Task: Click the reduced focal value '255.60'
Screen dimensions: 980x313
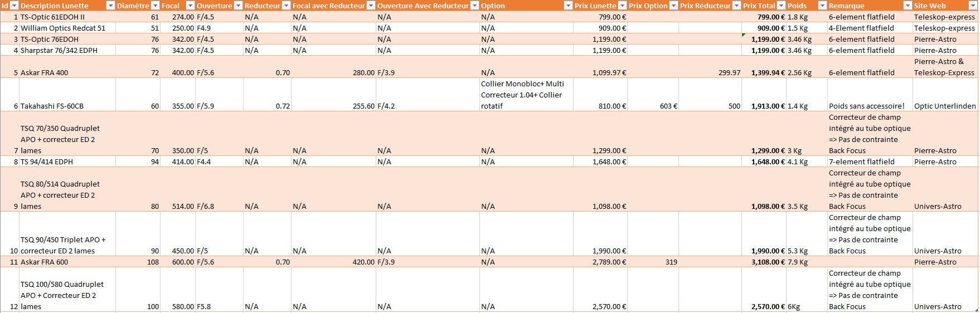Action: click(x=363, y=106)
